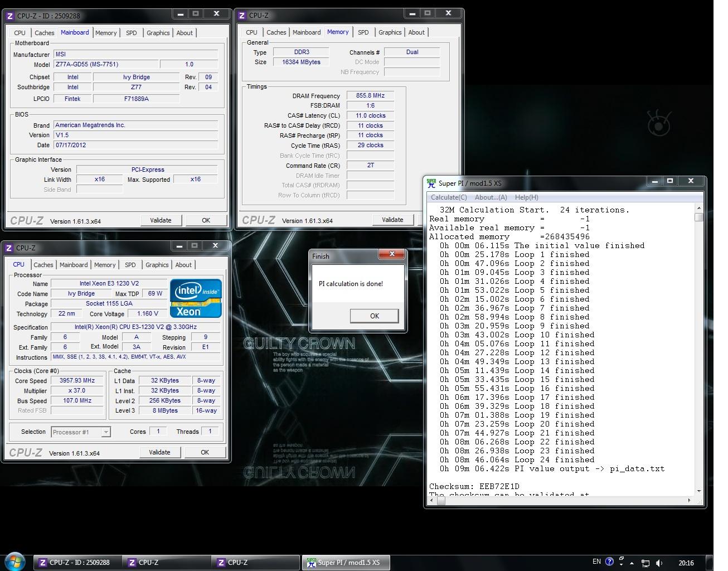Select About tab in Xeon CPU-Z window
The width and height of the screenshot is (728, 571).
click(x=183, y=265)
